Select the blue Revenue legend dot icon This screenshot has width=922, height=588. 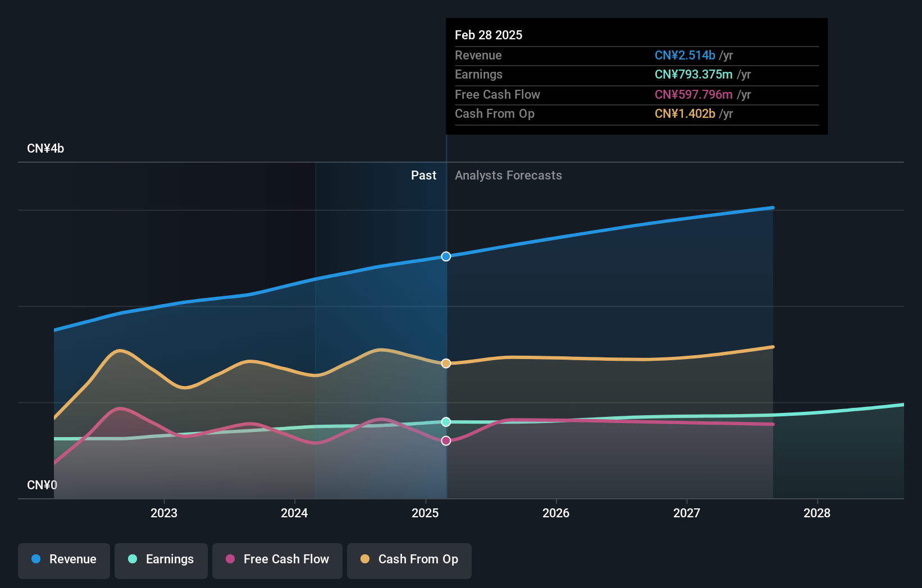(x=35, y=559)
